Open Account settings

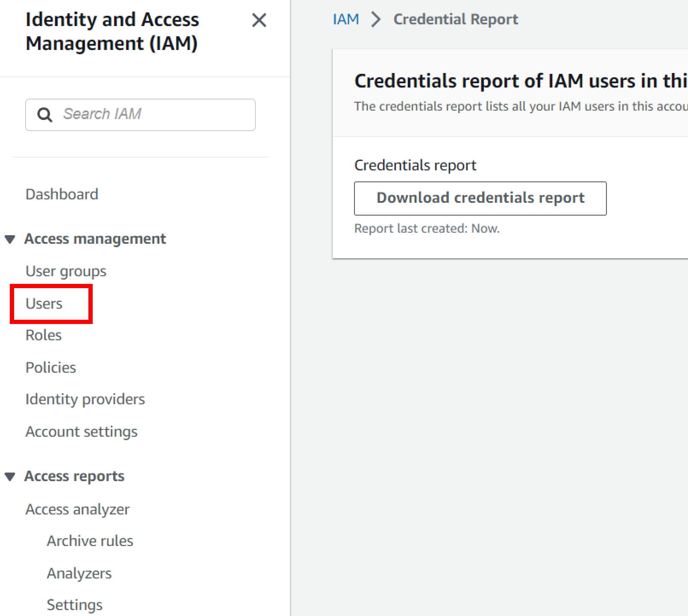click(82, 432)
